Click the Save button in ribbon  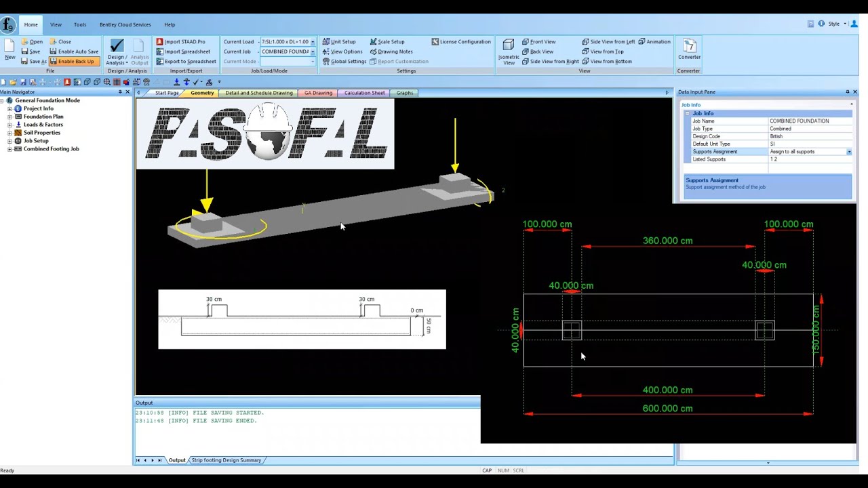click(x=31, y=52)
